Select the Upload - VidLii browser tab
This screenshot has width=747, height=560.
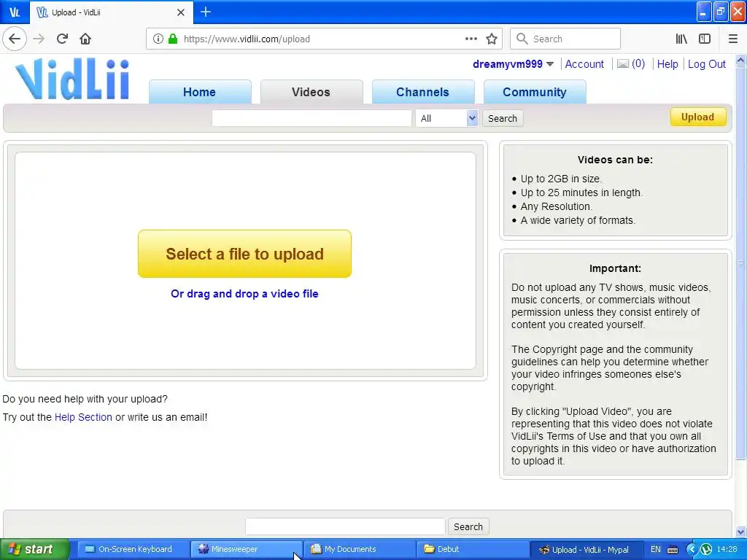(112, 12)
